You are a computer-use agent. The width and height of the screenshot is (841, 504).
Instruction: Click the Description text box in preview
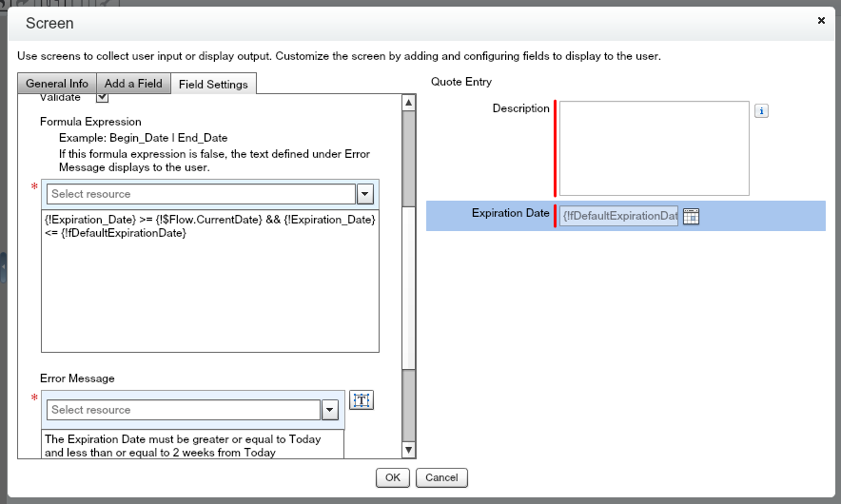point(654,147)
